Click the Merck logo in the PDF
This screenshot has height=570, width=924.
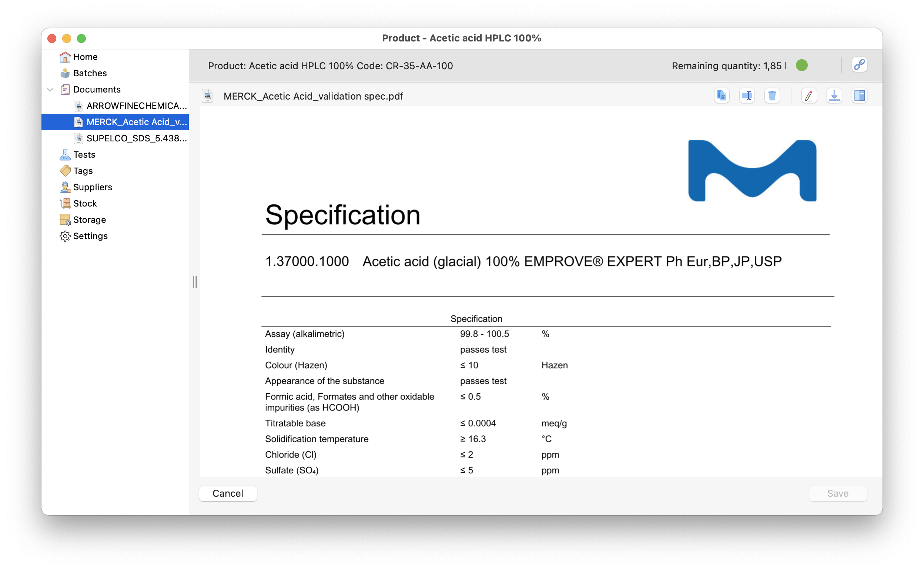click(752, 170)
